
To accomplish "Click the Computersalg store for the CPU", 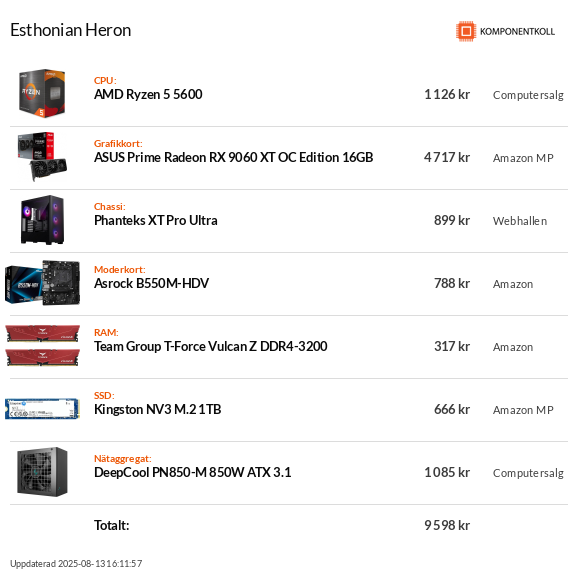I will click(x=528, y=95).
